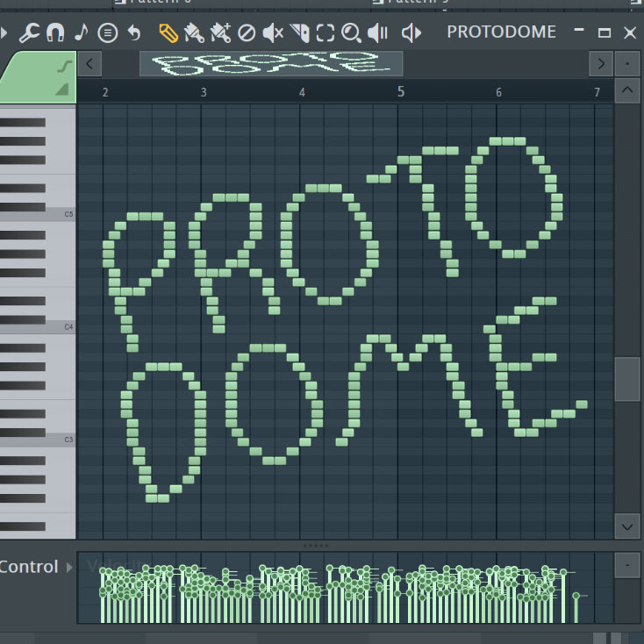This screenshot has height=644, width=644.
Task: Click bar 5 on the timeline ruler
Action: (401, 92)
